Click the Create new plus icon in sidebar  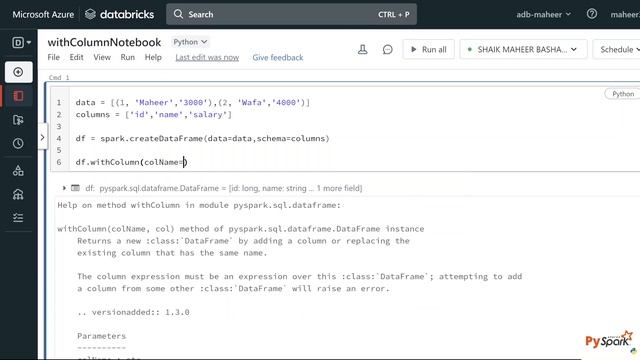[x=18, y=72]
